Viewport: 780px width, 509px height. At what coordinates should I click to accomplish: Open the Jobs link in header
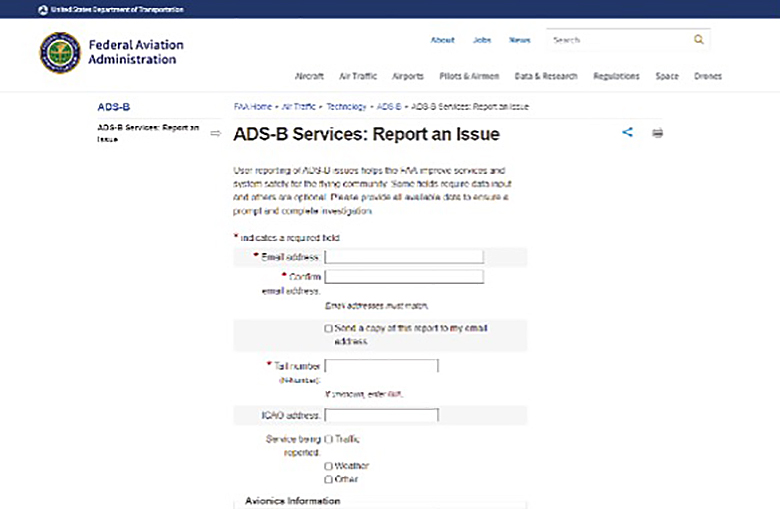click(x=482, y=40)
